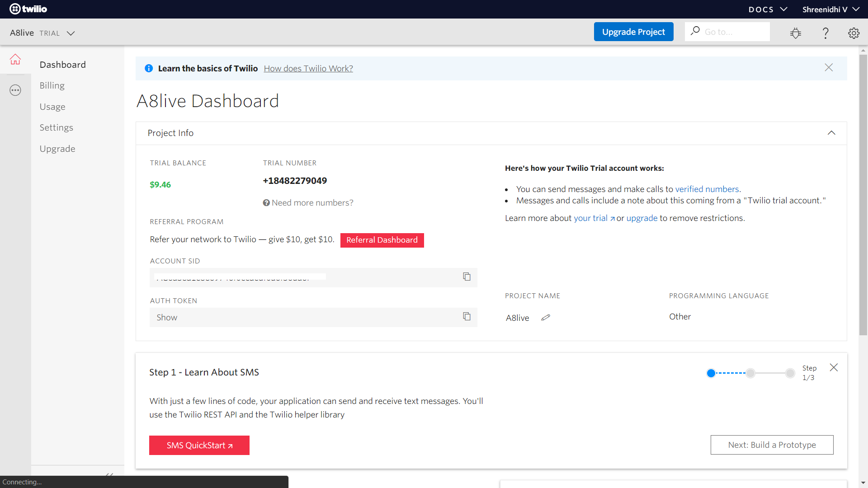Edit project name pencil icon
This screenshot has height=488, width=868.
click(x=546, y=318)
